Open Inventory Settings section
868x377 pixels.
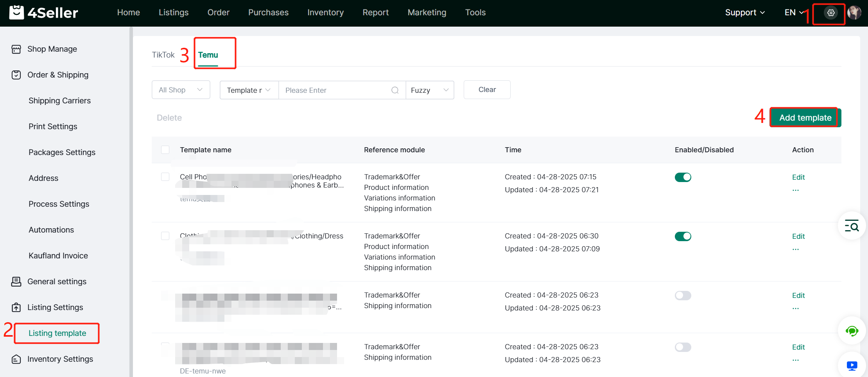point(60,359)
